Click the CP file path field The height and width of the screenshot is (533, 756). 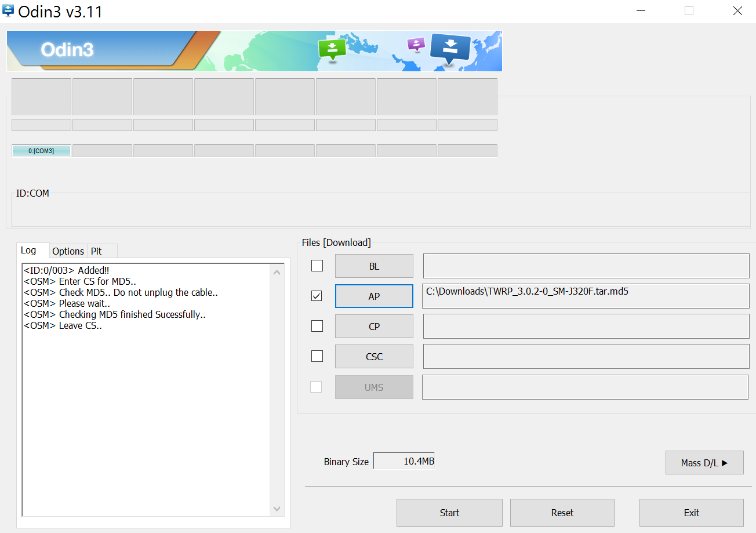586,326
